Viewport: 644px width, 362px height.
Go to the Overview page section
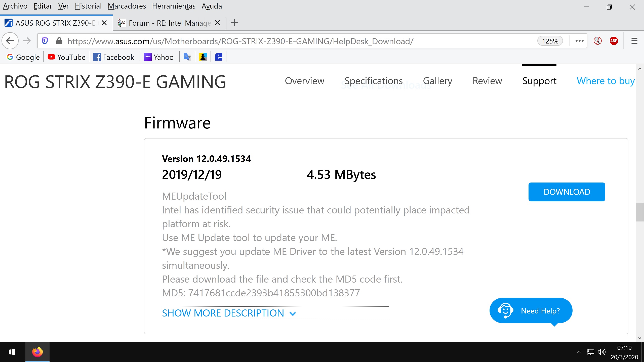click(x=304, y=81)
